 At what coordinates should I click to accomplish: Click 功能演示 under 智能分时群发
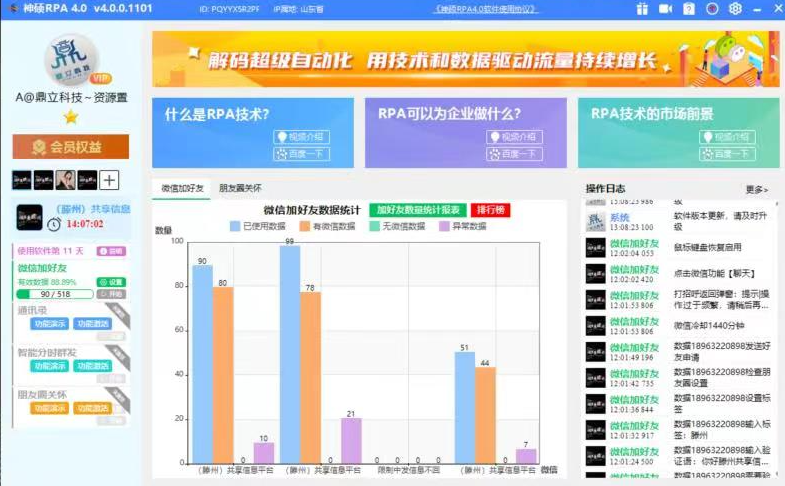click(x=49, y=366)
